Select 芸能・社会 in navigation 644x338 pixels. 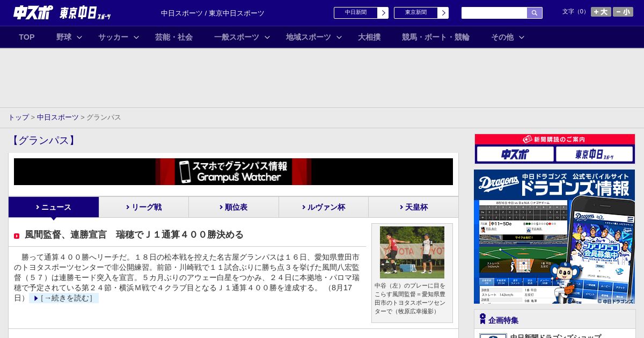pyautogui.click(x=174, y=37)
